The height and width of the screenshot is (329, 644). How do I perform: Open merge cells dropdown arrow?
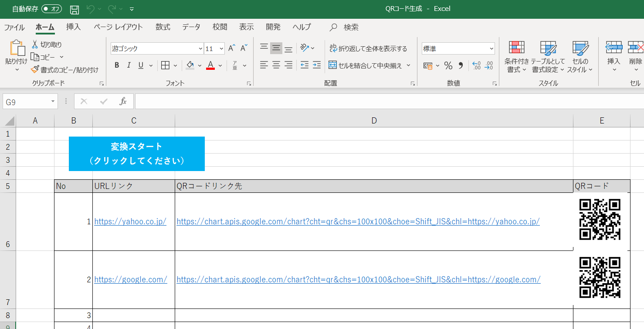[409, 65]
